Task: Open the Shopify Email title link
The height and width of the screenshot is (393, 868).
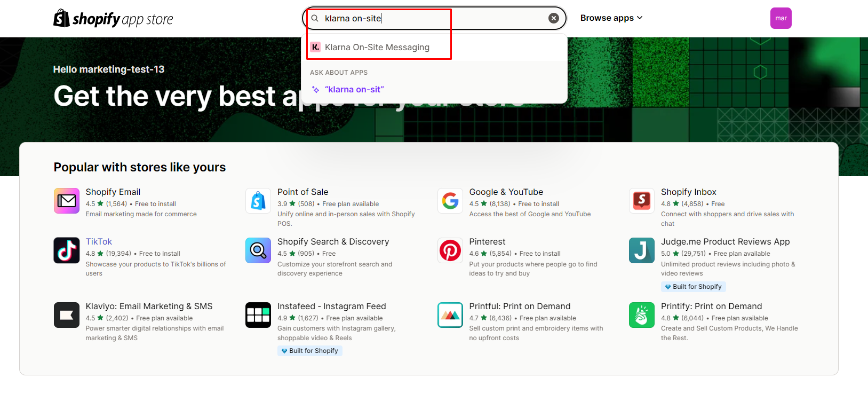Action: pyautogui.click(x=113, y=192)
